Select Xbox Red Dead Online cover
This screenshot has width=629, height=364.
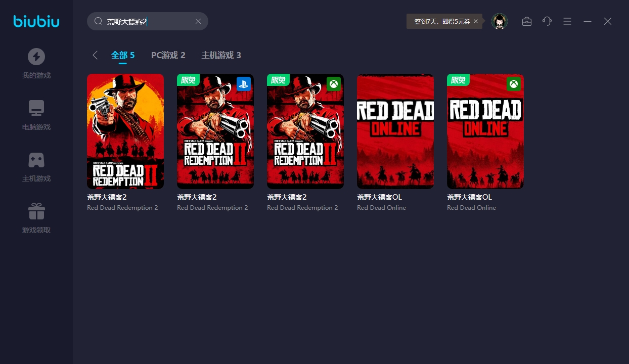point(485,131)
